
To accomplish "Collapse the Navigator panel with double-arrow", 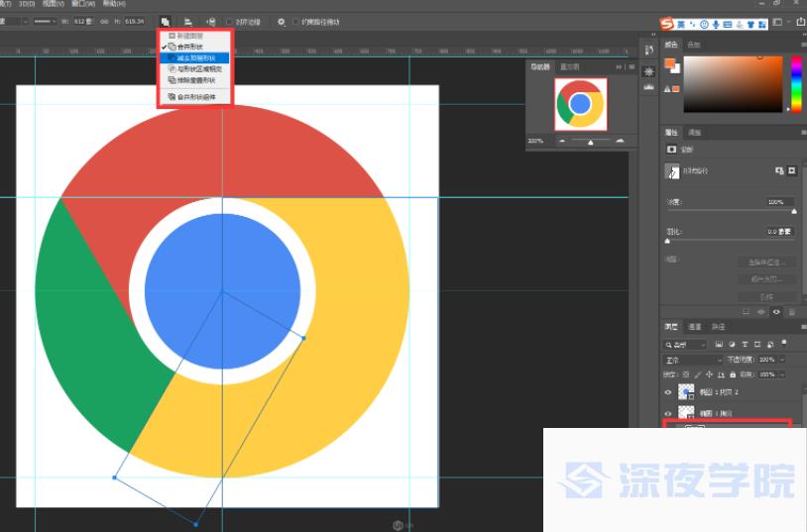I will (x=620, y=67).
